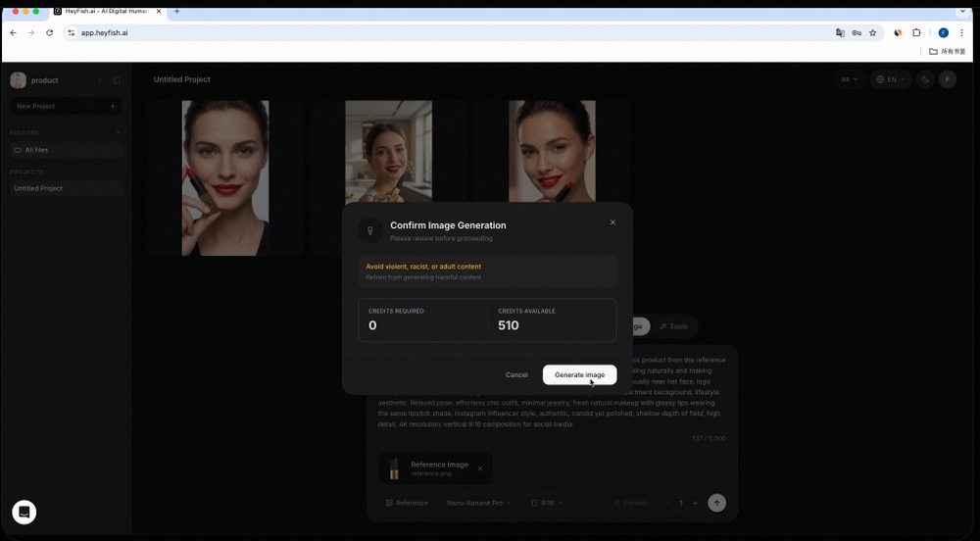Click the password key icon

pos(857,32)
